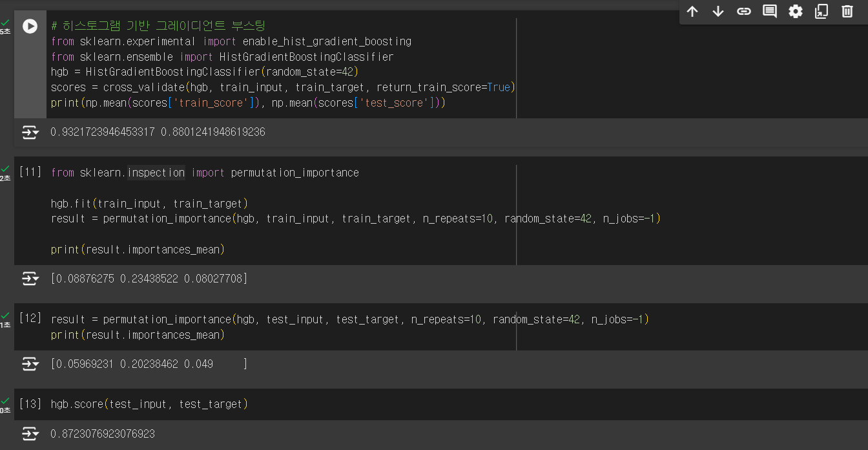868x450 pixels.
Task: Click hgb = HistGradientBoostingClassifier(random_state=42) line
Action: (204, 72)
